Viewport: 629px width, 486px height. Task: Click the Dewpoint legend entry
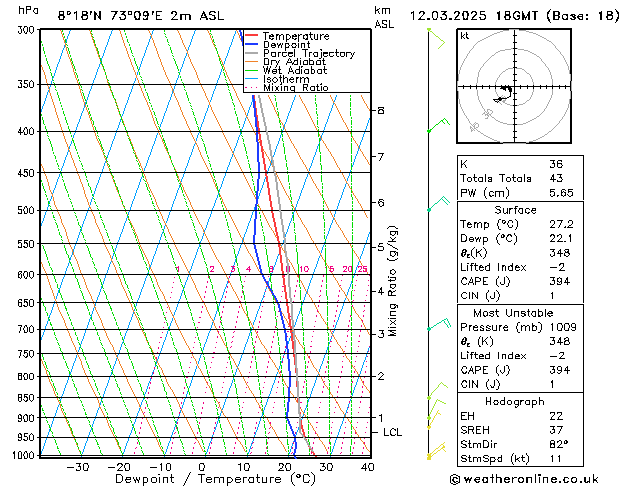click(x=289, y=44)
